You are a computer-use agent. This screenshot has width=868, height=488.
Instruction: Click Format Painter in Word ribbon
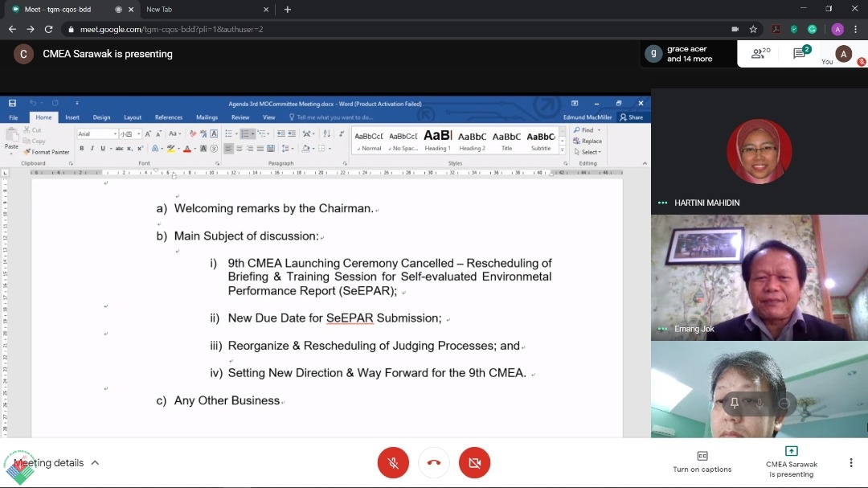(47, 152)
